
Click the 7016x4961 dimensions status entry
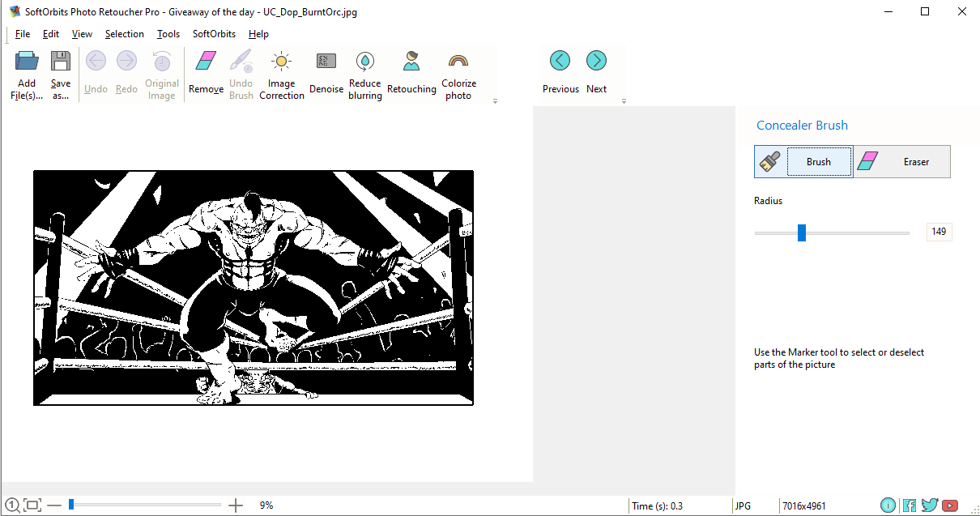[x=804, y=506]
